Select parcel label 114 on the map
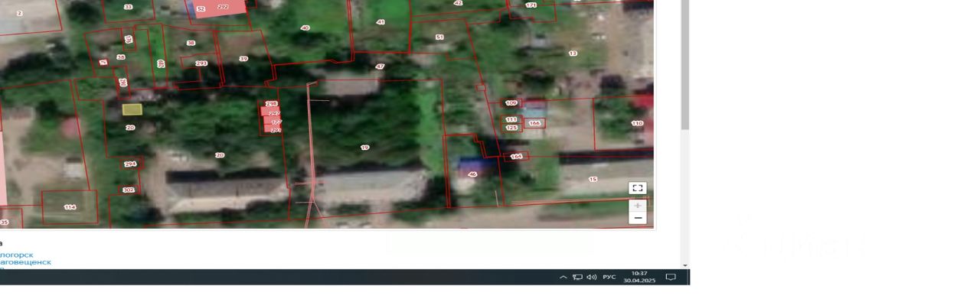The width and height of the screenshot is (980, 302). pyautogui.click(x=70, y=207)
